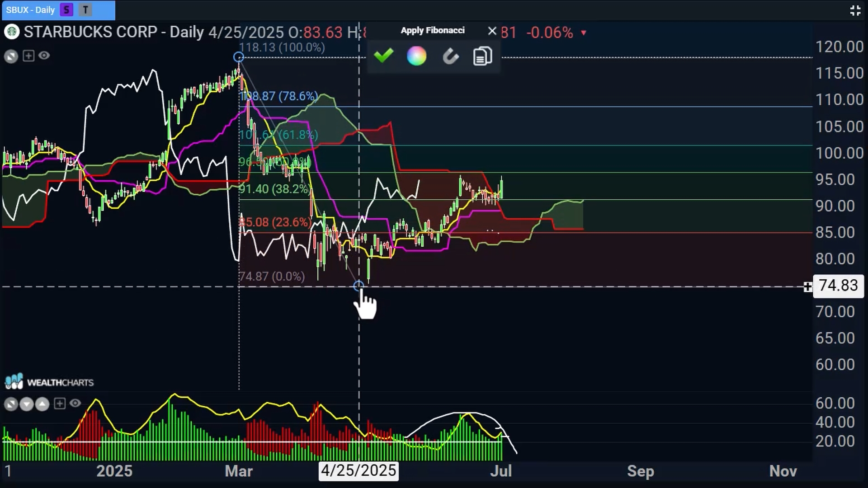Add indicator to main chart pane
Image resolution: width=868 pixels, height=488 pixels.
28,56
